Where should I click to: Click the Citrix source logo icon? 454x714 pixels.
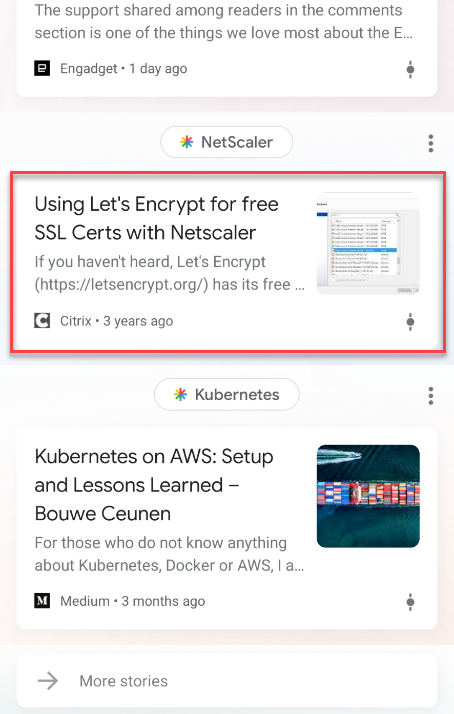click(x=42, y=321)
